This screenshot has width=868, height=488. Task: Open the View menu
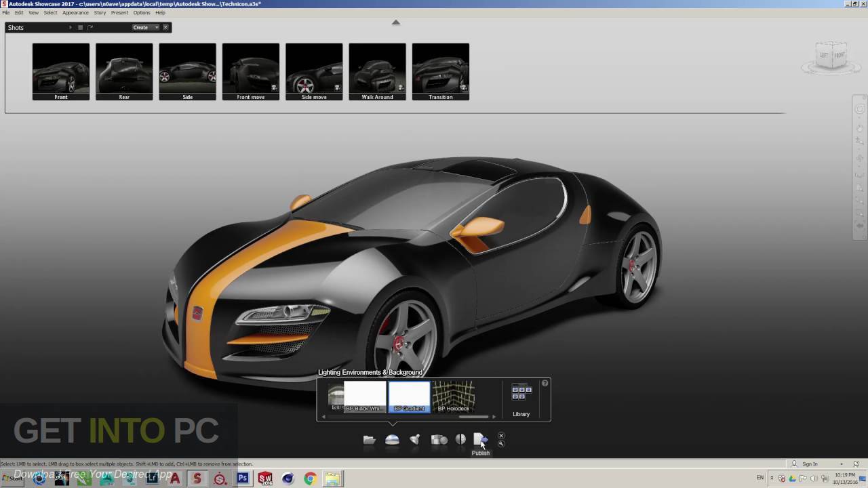(33, 13)
